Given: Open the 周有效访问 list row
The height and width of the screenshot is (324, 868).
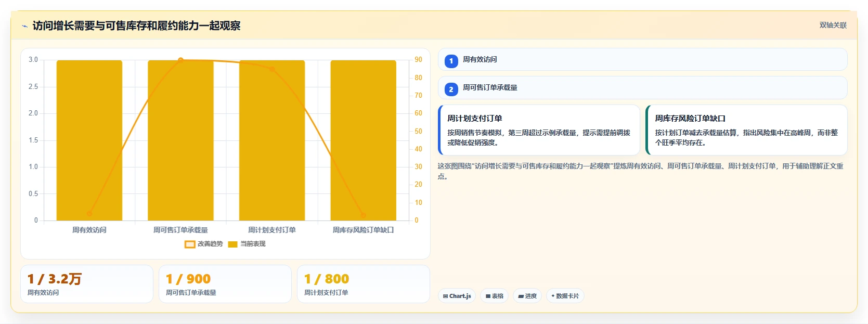Looking at the screenshot, I should coord(642,59).
